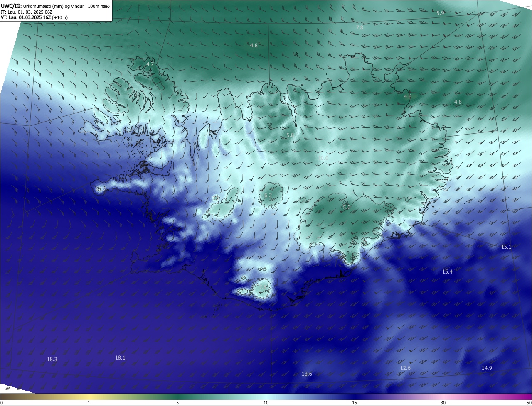Click the 12.6 value label
The height and width of the screenshot is (406, 532).
pyautogui.click(x=405, y=368)
